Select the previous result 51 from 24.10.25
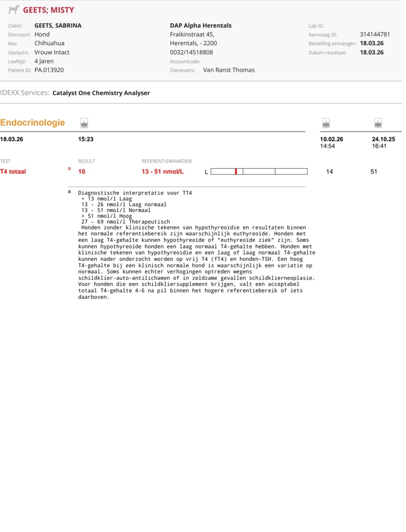Image resolution: width=406 pixels, height=532 pixels. (374, 172)
